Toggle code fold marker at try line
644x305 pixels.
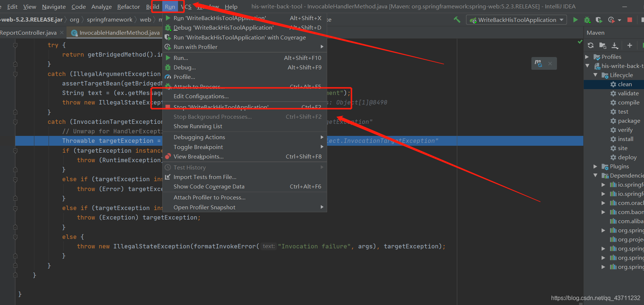point(15,45)
